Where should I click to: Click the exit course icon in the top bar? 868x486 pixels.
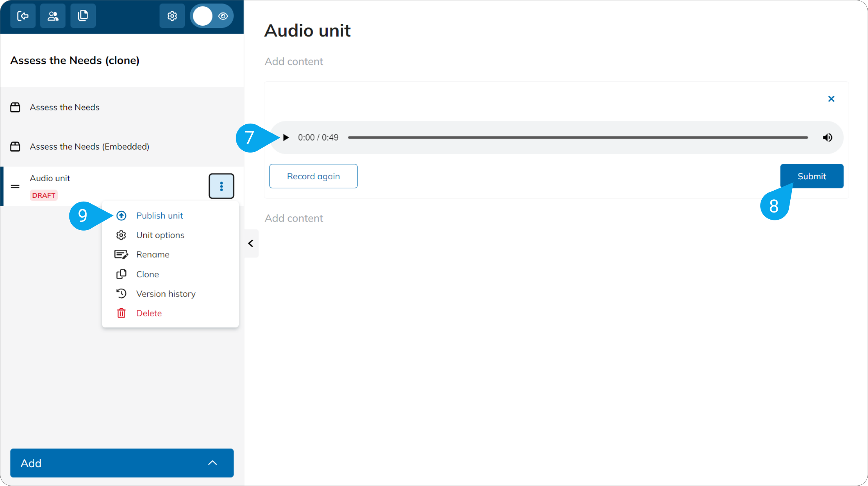(23, 16)
